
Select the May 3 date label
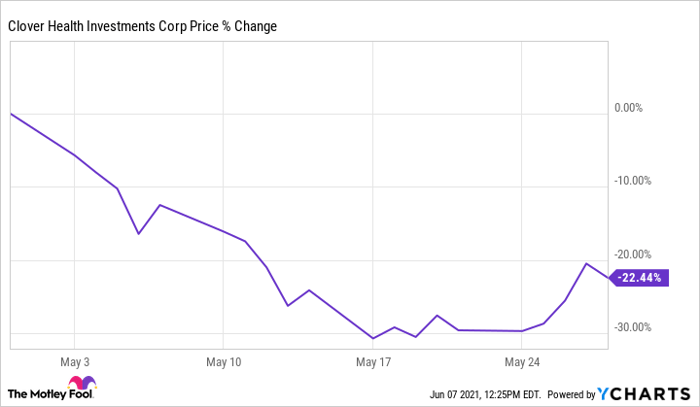click(76, 360)
